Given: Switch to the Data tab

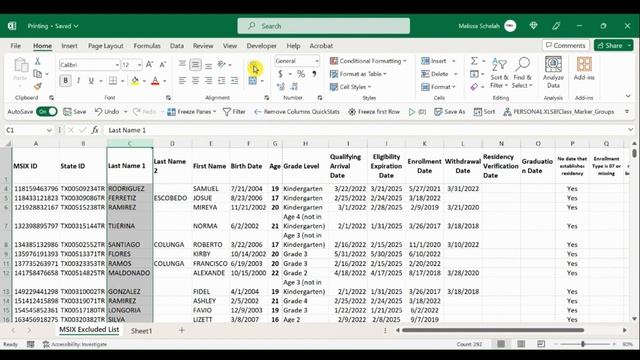Looking at the screenshot, I should click(177, 46).
